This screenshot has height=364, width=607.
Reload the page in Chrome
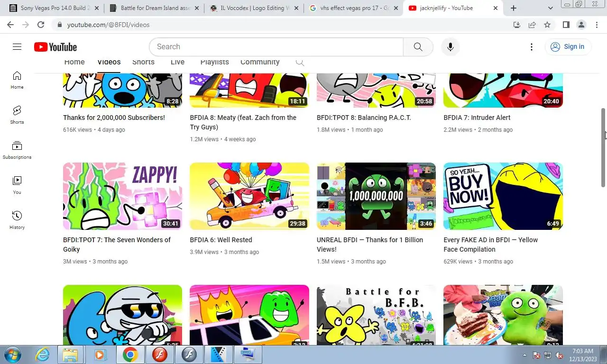point(41,25)
